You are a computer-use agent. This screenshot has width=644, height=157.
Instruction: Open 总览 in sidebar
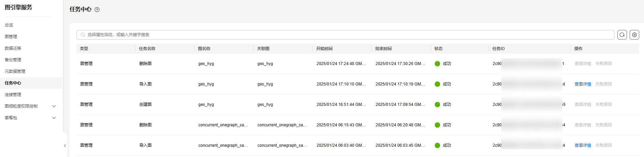click(x=9, y=25)
